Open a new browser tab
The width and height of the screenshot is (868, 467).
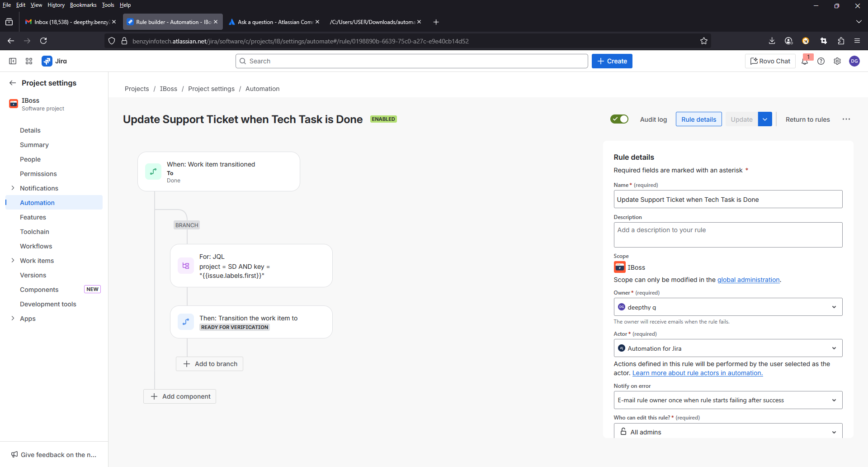click(436, 22)
